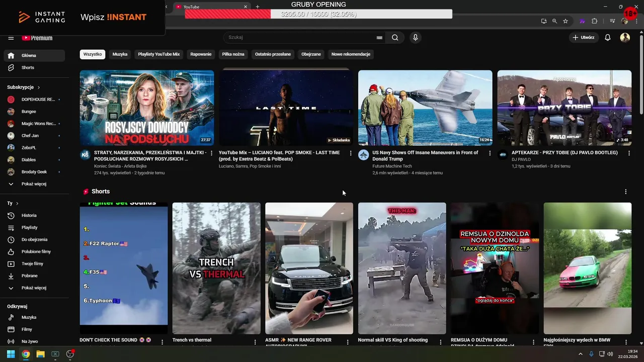Click the Future Machine Tech channel avatar
Screen dimensions: 644x362
[x=363, y=155]
